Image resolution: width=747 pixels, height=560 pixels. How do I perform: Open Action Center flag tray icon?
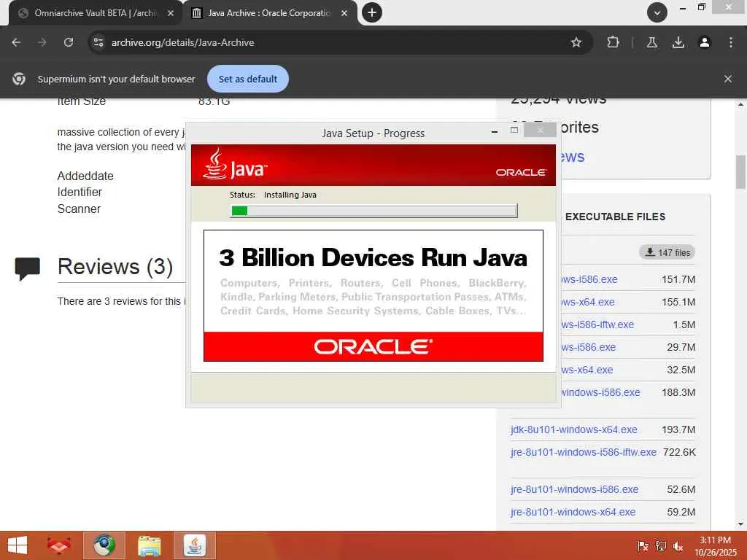click(643, 545)
